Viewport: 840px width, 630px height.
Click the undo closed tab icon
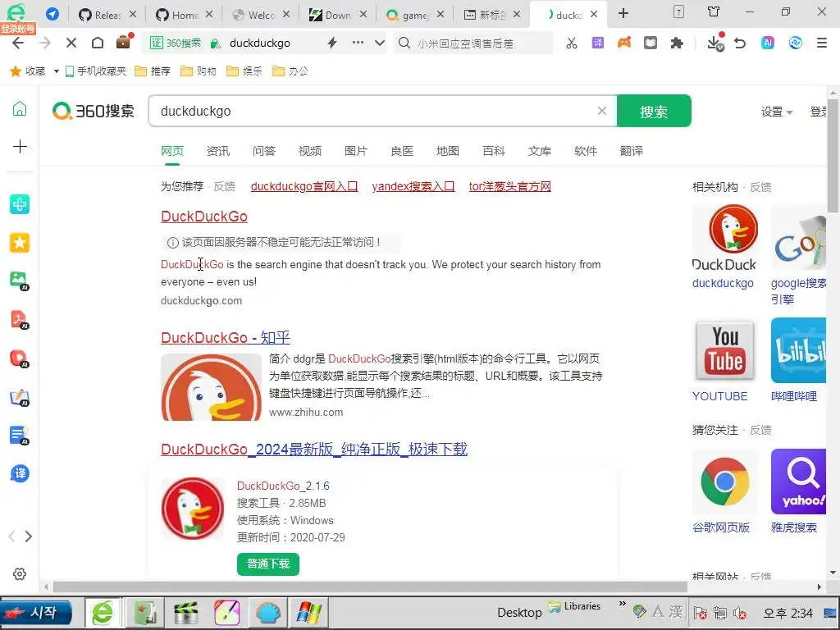click(741, 43)
